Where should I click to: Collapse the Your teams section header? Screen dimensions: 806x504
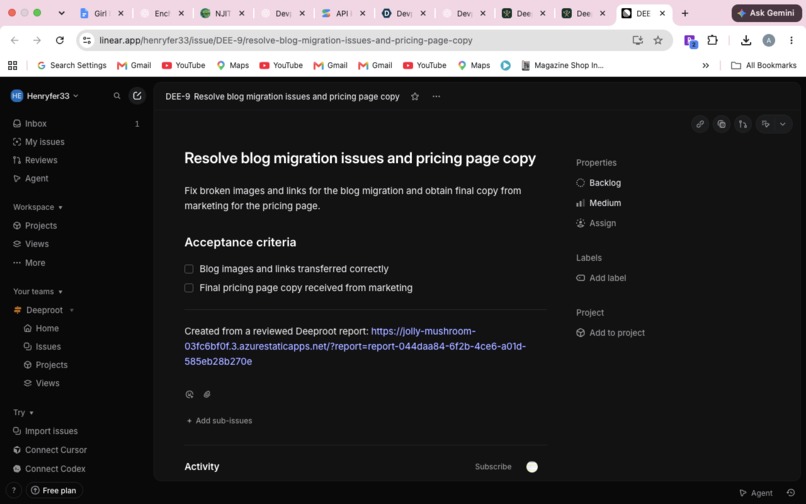(x=38, y=292)
